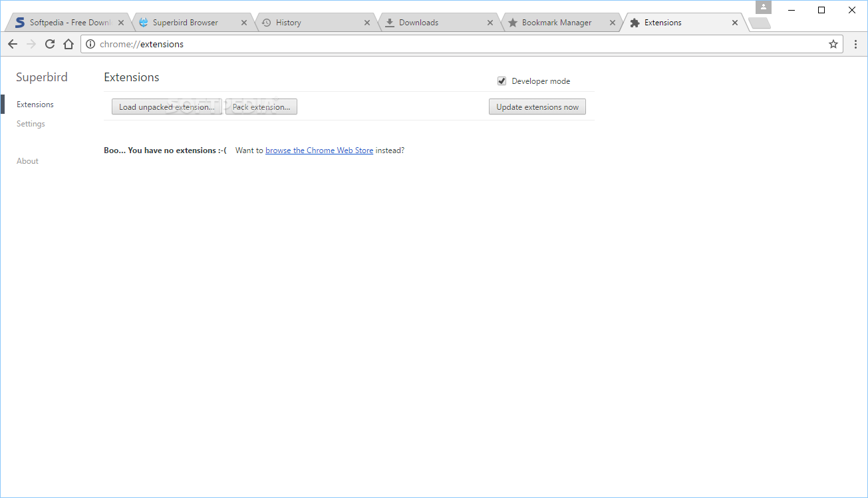Click the History tab clock icon
The image size is (868, 498).
pos(266,23)
